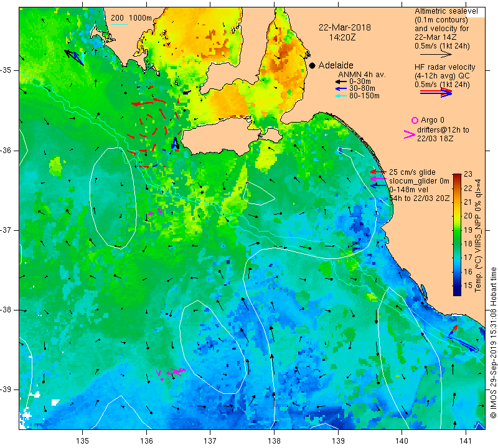Screen dimensions: 498x448
Task: Click the -38 latitude axis label
Action: tap(6, 310)
